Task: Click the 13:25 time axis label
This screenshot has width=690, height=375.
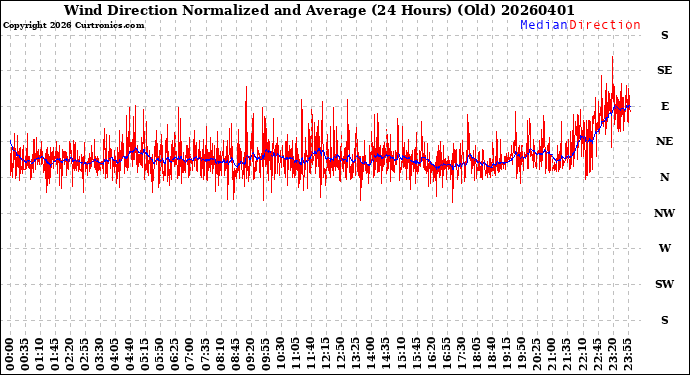Action: 355,354
